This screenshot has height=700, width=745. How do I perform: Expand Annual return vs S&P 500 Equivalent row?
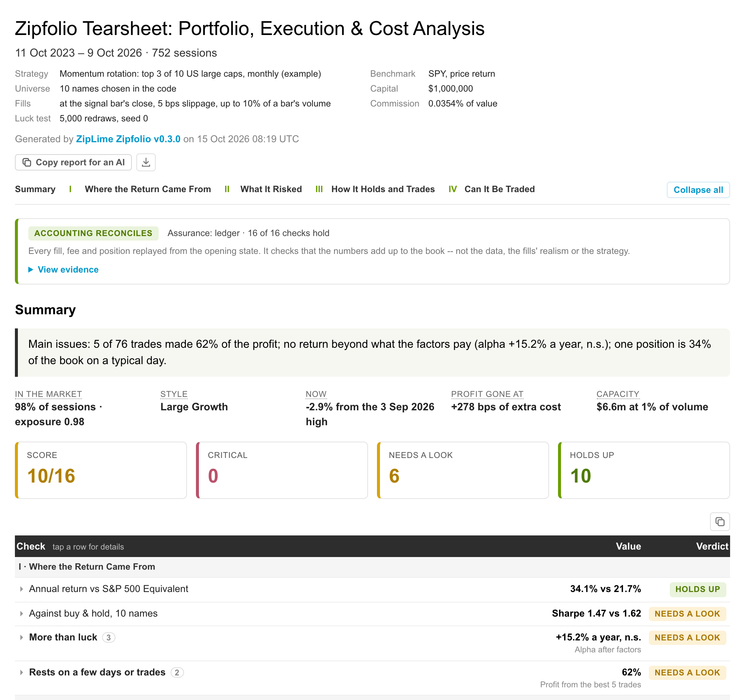[x=372, y=589]
